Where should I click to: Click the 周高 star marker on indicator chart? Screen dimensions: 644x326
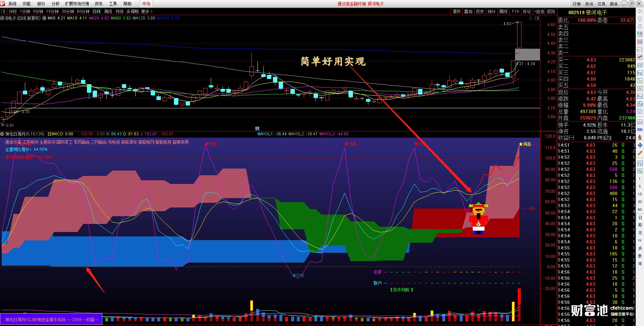coord(525,144)
